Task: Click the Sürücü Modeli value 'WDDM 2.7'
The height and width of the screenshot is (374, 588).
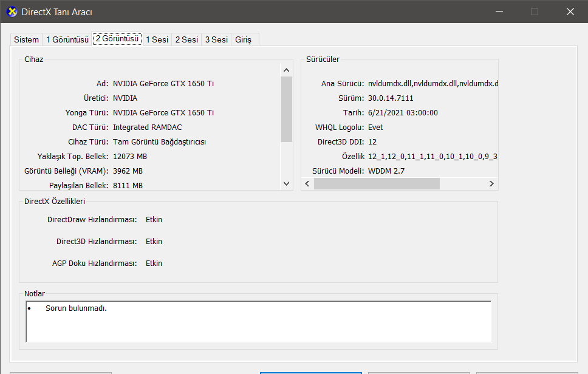Action: 386,171
